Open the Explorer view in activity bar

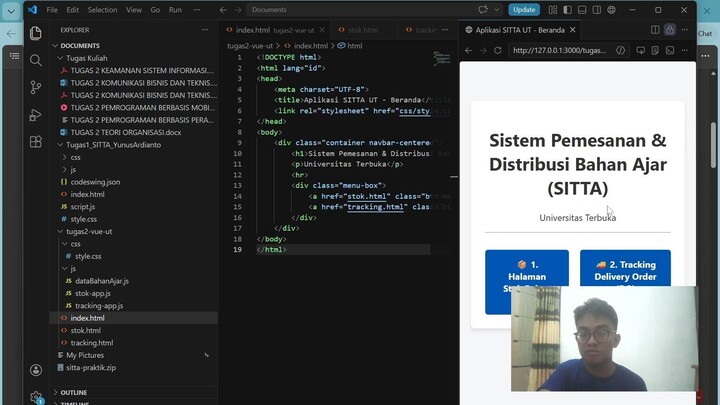[x=36, y=33]
